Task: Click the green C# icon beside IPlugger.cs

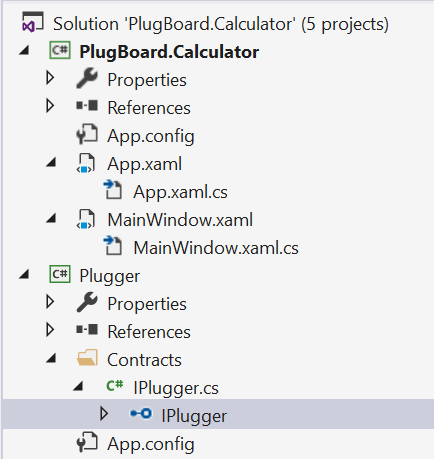Action: pos(115,386)
